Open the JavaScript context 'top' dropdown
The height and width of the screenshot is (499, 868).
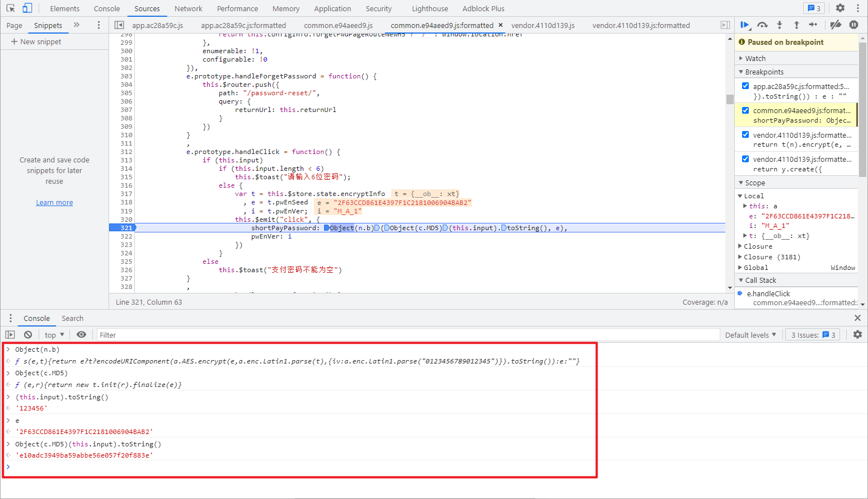point(54,335)
